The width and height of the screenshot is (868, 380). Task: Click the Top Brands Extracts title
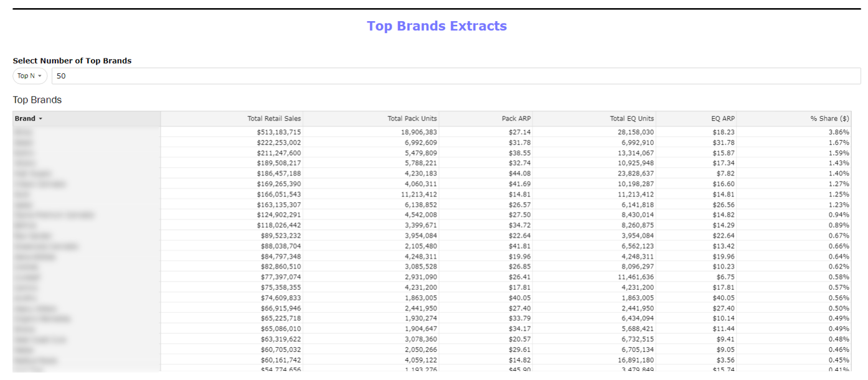[436, 26]
